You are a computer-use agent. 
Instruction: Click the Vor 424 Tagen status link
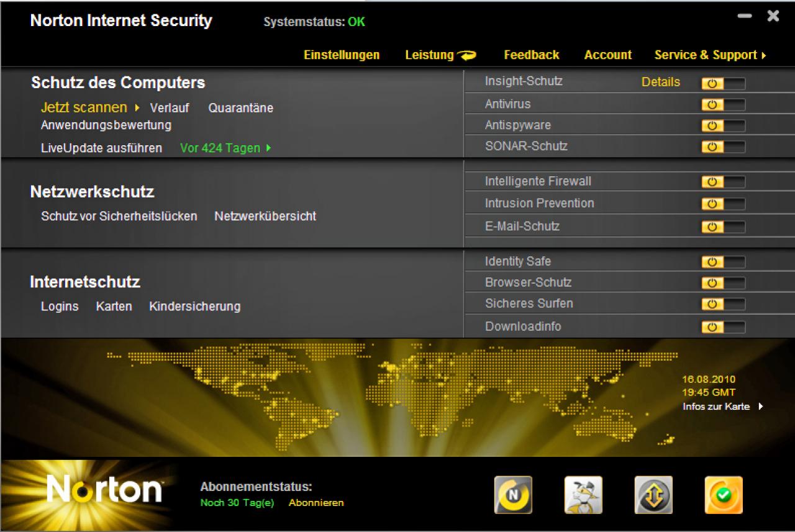[x=220, y=148]
